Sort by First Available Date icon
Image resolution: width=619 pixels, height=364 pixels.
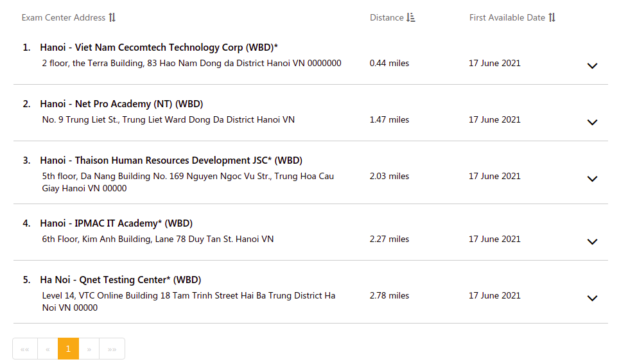pyautogui.click(x=552, y=18)
